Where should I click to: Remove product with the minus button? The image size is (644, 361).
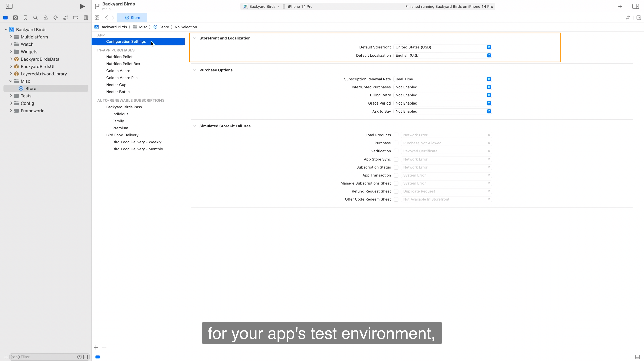[104, 347]
